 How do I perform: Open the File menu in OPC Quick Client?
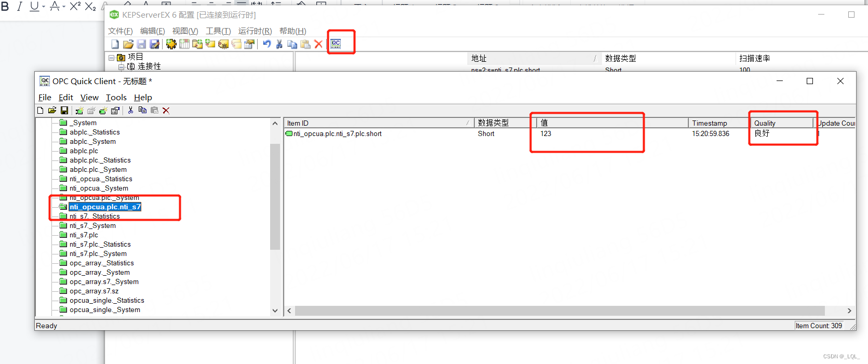pyautogui.click(x=45, y=97)
